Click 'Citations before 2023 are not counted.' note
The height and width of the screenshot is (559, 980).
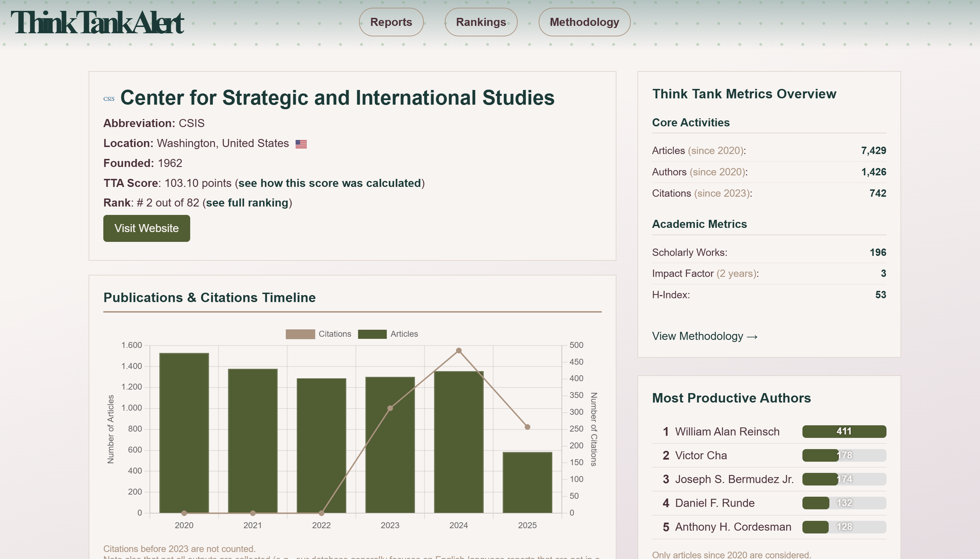click(179, 548)
